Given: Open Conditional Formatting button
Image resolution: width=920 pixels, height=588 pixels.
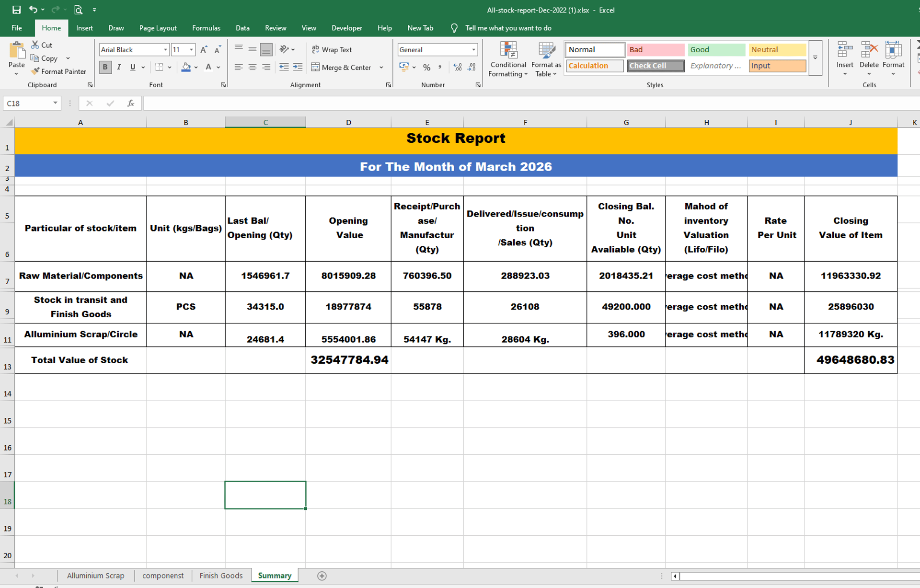Looking at the screenshot, I should tap(508, 58).
